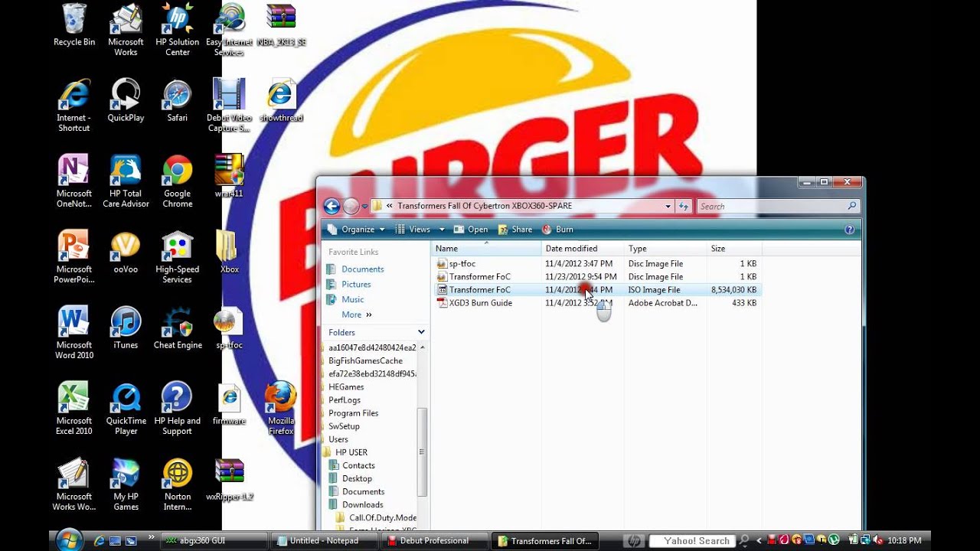Switch to Debut Professional taskbar button
Image resolution: width=980 pixels, height=551 pixels.
(435, 541)
